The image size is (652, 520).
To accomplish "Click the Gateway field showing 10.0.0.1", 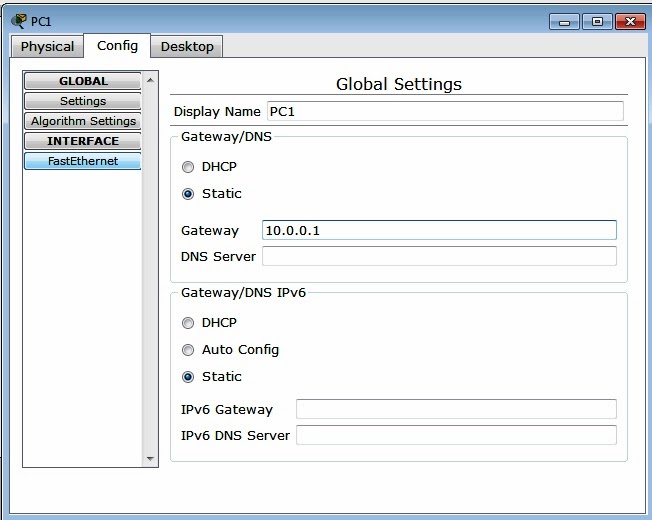I will (439, 230).
